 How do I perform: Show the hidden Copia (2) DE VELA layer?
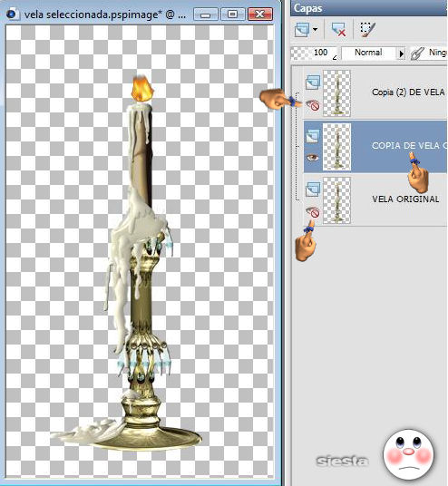[x=313, y=105]
